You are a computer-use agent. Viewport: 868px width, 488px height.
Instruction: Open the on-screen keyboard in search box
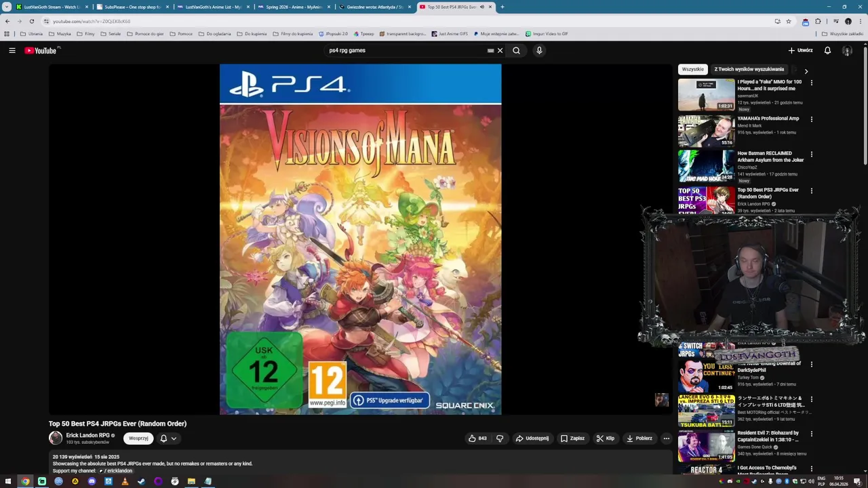490,50
